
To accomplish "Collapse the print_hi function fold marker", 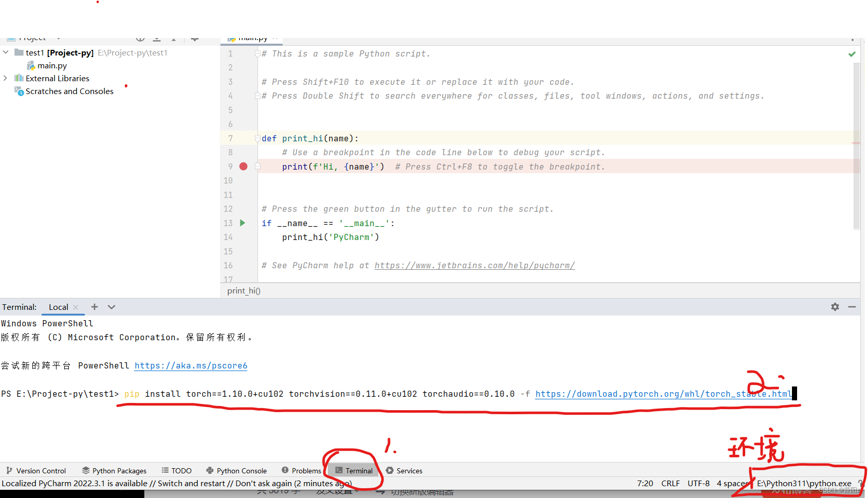I will pyautogui.click(x=257, y=138).
